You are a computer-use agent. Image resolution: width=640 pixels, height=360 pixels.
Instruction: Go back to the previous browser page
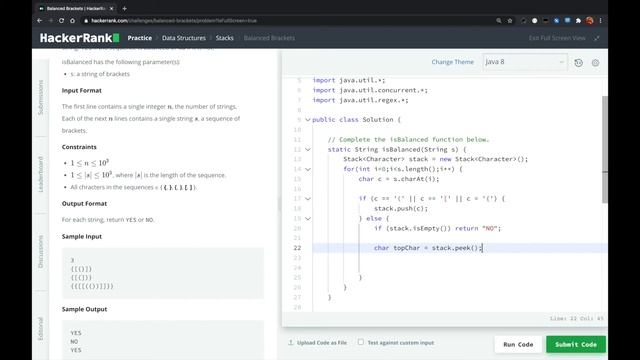pyautogui.click(x=40, y=20)
